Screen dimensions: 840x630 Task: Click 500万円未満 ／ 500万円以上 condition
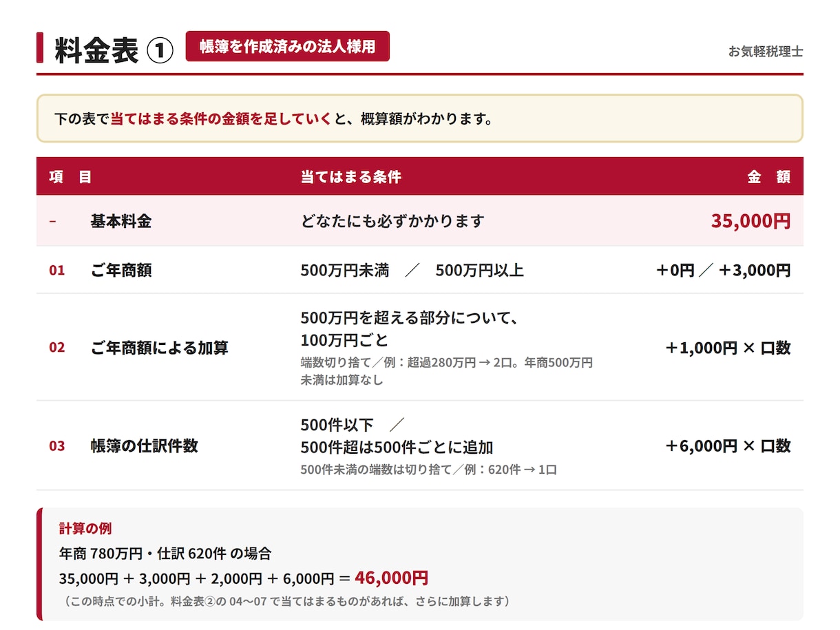[412, 271]
